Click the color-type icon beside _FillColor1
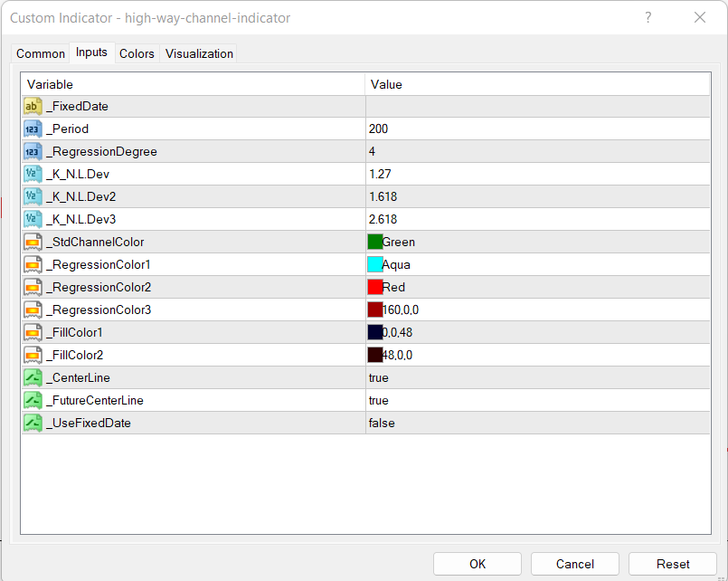This screenshot has height=581, width=728. click(33, 333)
